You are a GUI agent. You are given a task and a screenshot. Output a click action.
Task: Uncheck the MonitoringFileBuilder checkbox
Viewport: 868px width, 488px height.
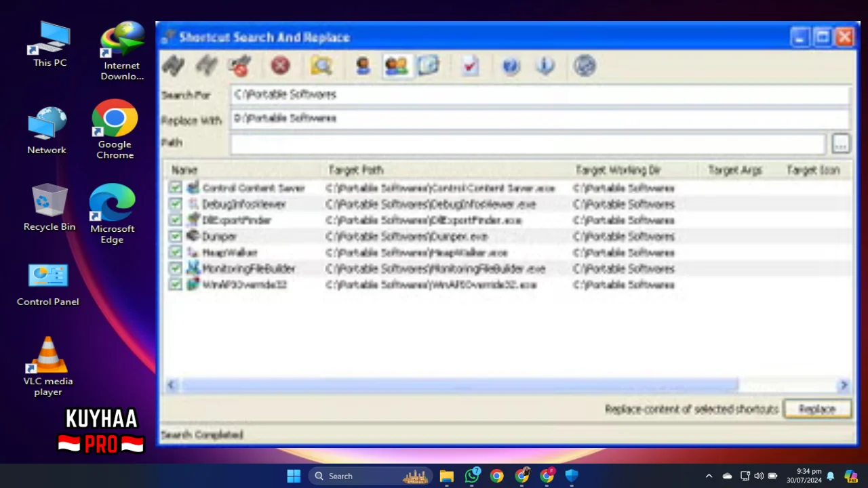(x=176, y=268)
